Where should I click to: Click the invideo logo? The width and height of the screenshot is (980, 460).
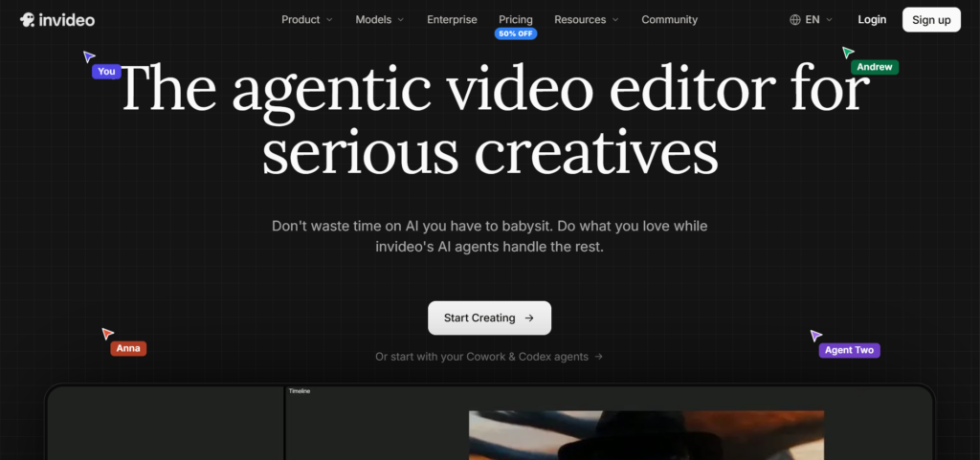pos(57,20)
